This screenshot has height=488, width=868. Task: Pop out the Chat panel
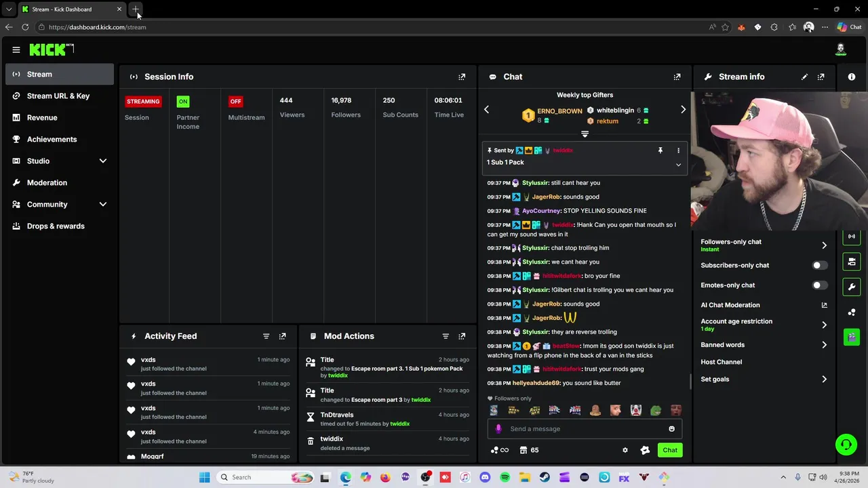tap(677, 77)
